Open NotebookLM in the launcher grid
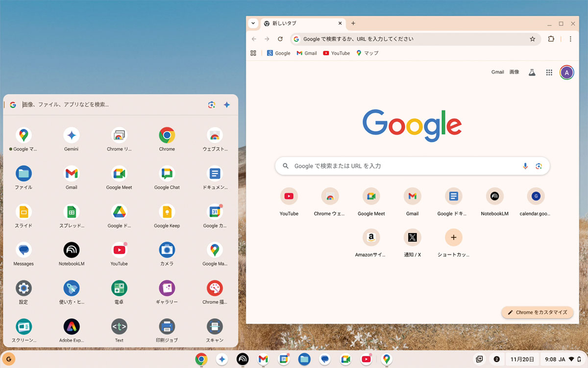 72,250
